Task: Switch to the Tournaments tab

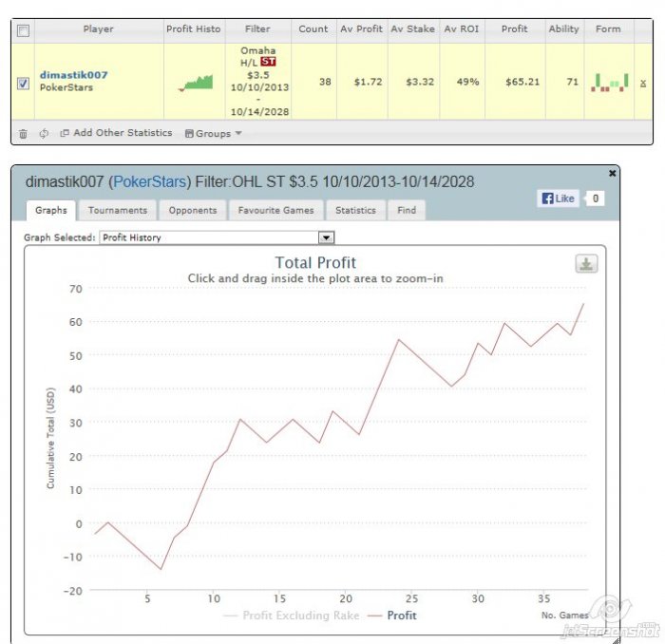Action: (118, 210)
